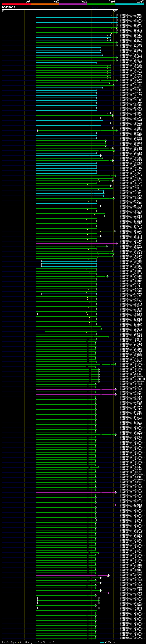Open hit UniRef100_B9FLL0

point(131,35)
